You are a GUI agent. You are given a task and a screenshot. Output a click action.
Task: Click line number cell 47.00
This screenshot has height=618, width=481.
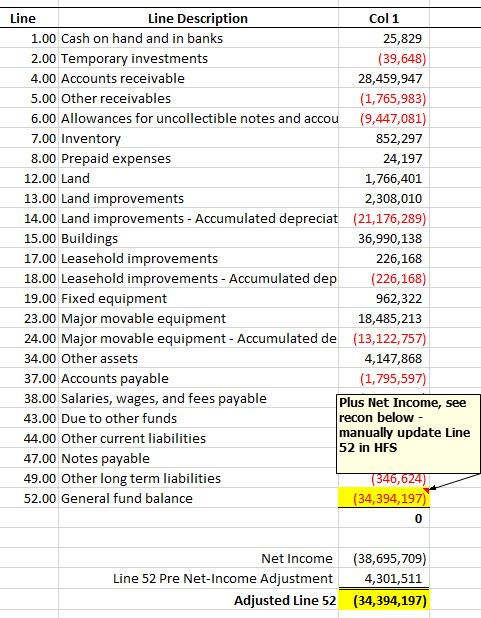click(29, 458)
